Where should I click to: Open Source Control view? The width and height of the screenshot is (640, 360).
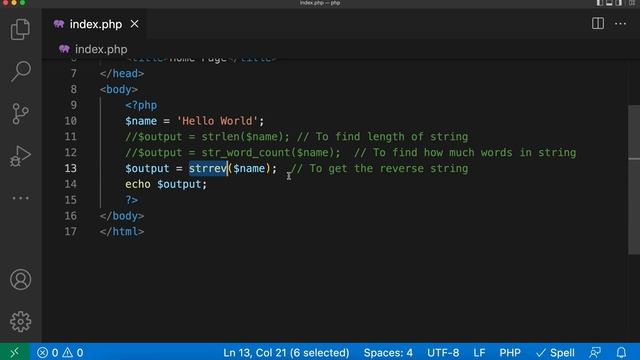click(20, 113)
